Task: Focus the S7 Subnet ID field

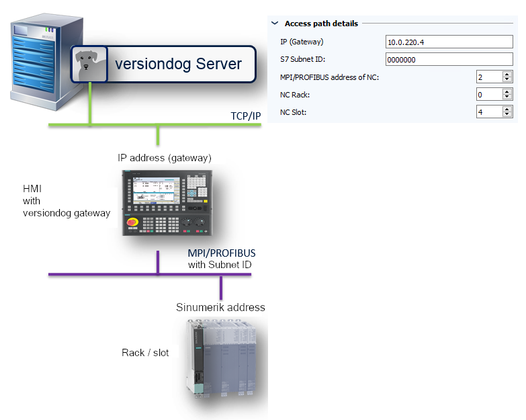Action: (449, 59)
